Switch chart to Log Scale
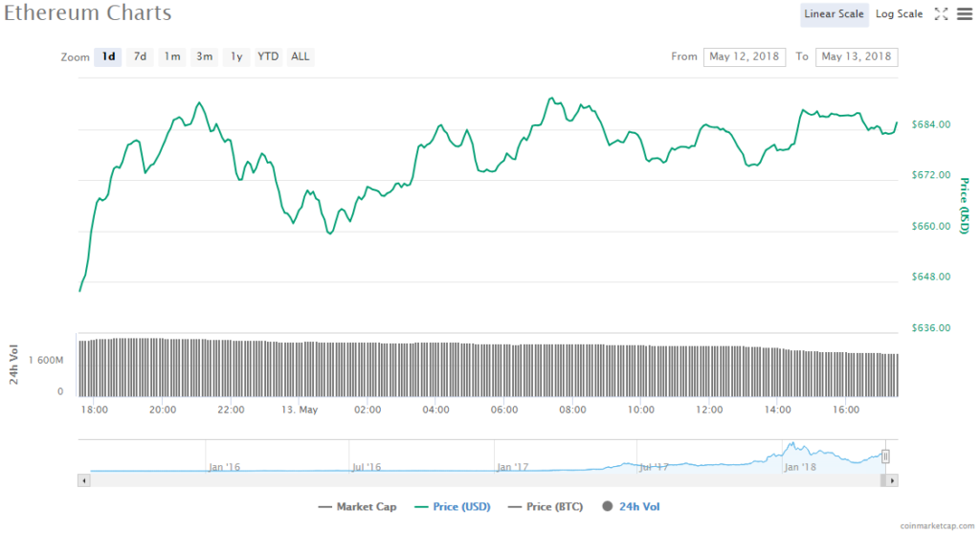 [x=899, y=13]
